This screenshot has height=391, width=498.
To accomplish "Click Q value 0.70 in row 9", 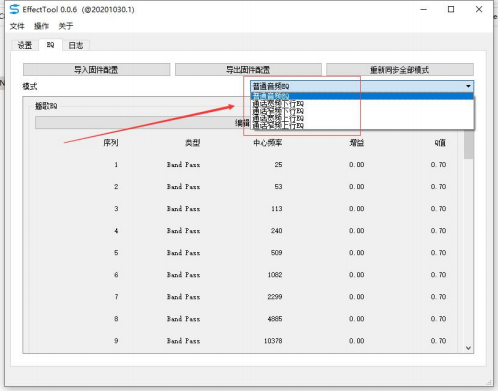I will point(438,341).
